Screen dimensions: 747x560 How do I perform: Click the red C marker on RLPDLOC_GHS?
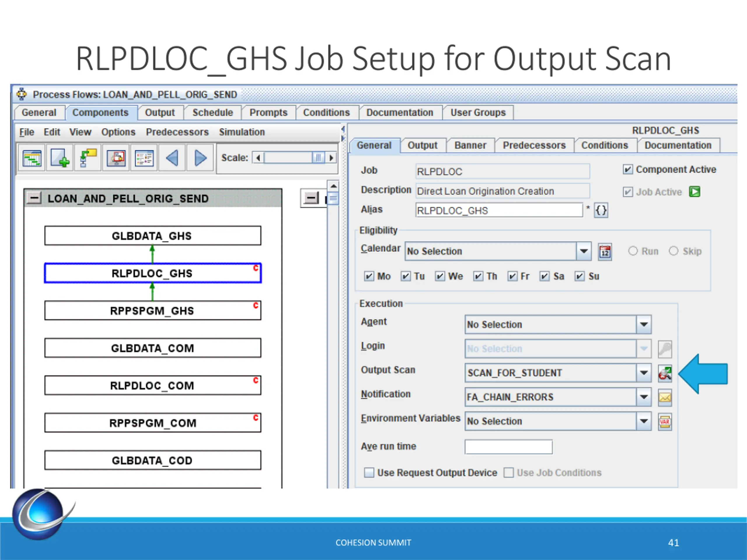tap(256, 268)
